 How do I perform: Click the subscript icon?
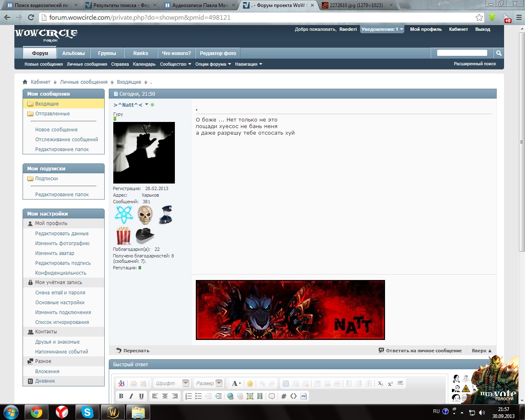(x=381, y=383)
